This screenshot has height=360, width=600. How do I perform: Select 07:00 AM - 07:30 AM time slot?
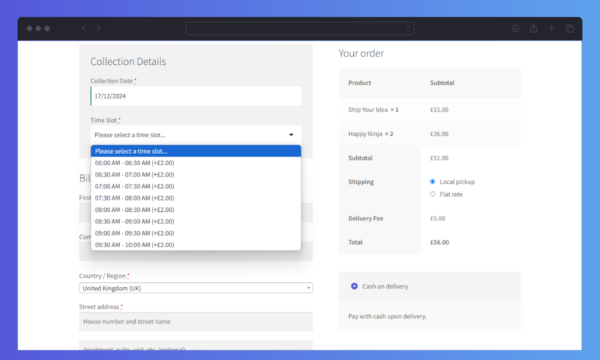tap(196, 186)
